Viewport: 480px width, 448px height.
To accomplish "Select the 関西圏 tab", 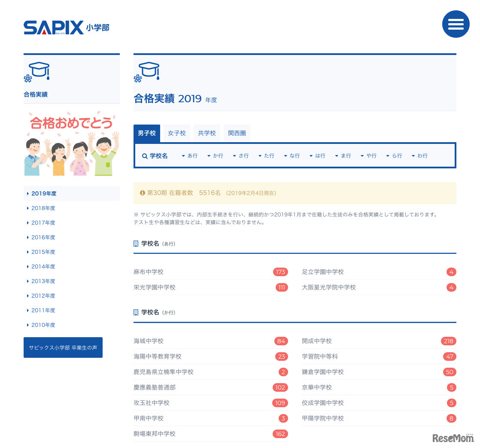I will (237, 133).
